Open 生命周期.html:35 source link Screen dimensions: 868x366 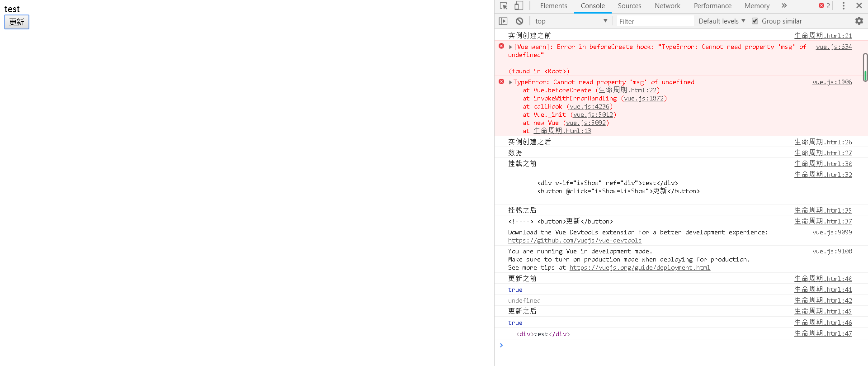(x=823, y=210)
